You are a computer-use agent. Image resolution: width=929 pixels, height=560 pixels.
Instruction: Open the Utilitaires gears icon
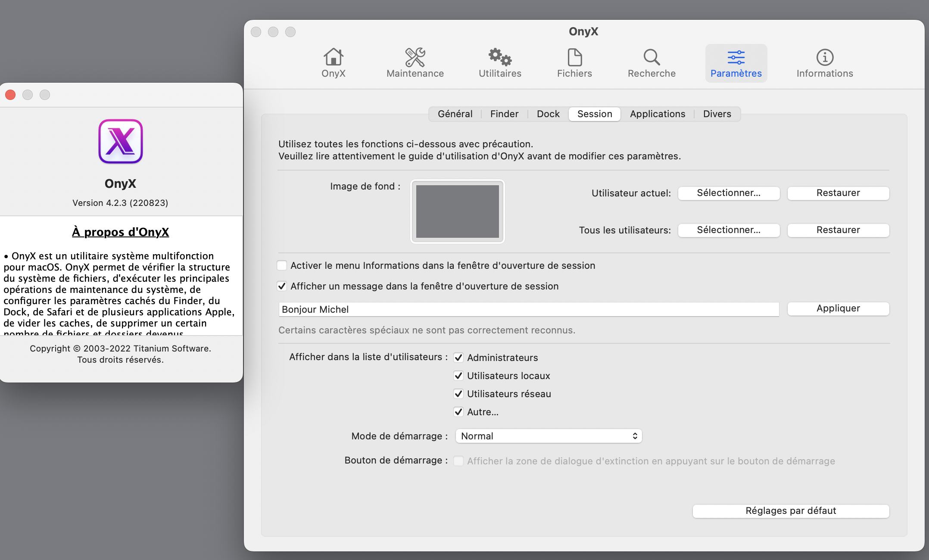[x=500, y=58]
